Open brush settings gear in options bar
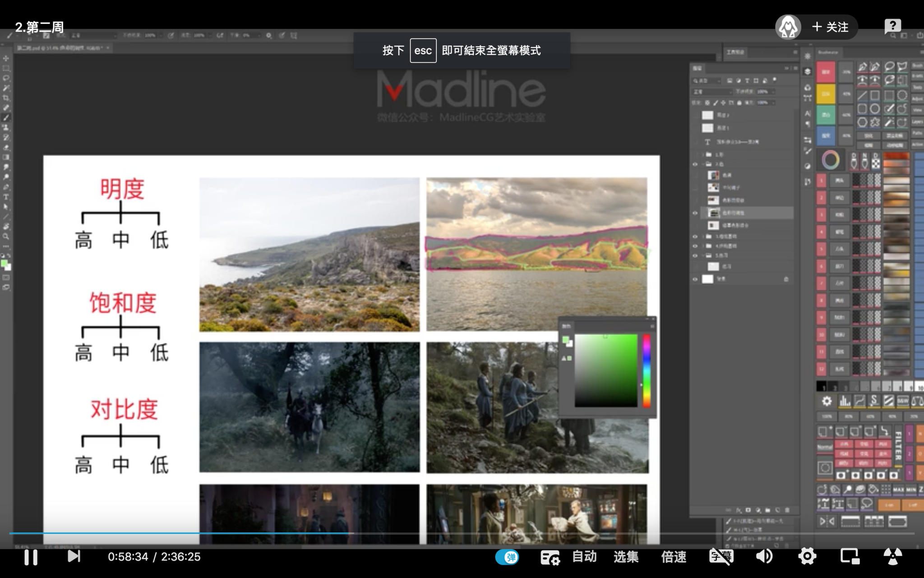This screenshot has height=578, width=924. click(269, 35)
